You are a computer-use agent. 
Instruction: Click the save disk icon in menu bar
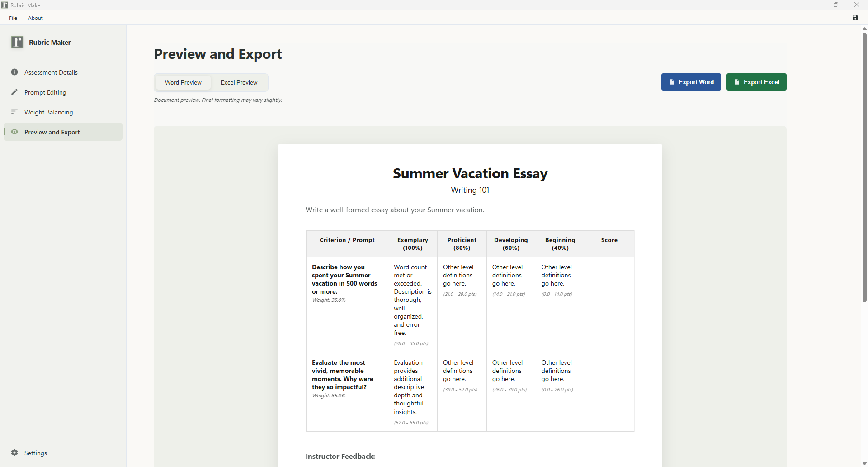(855, 18)
